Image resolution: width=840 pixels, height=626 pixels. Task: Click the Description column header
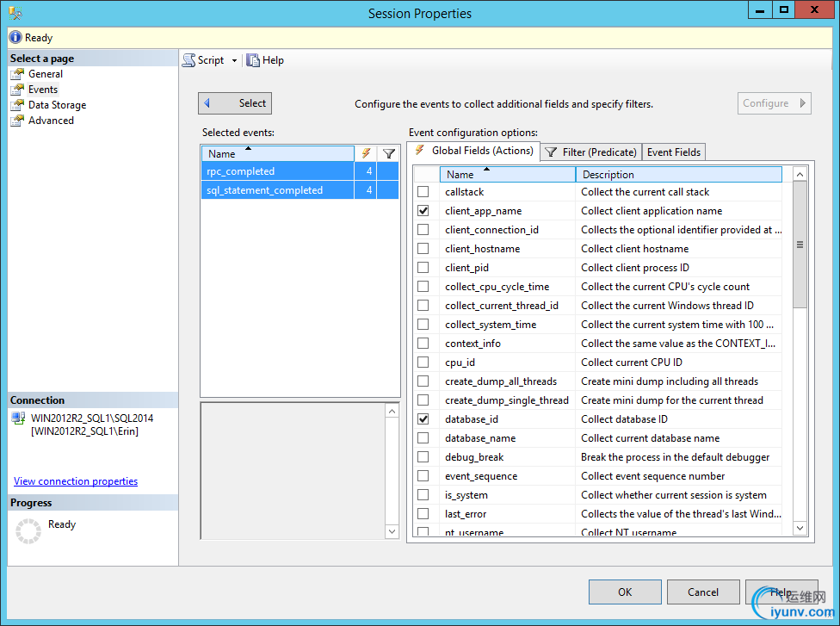tap(679, 175)
